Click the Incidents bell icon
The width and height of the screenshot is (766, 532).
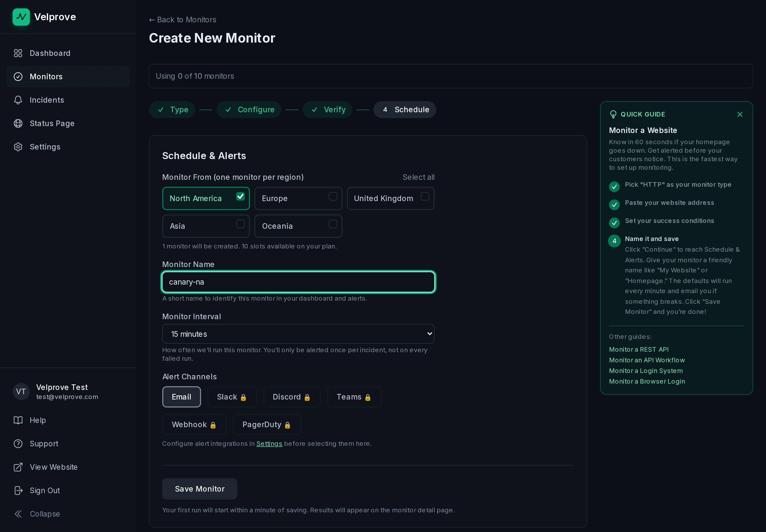click(x=18, y=100)
